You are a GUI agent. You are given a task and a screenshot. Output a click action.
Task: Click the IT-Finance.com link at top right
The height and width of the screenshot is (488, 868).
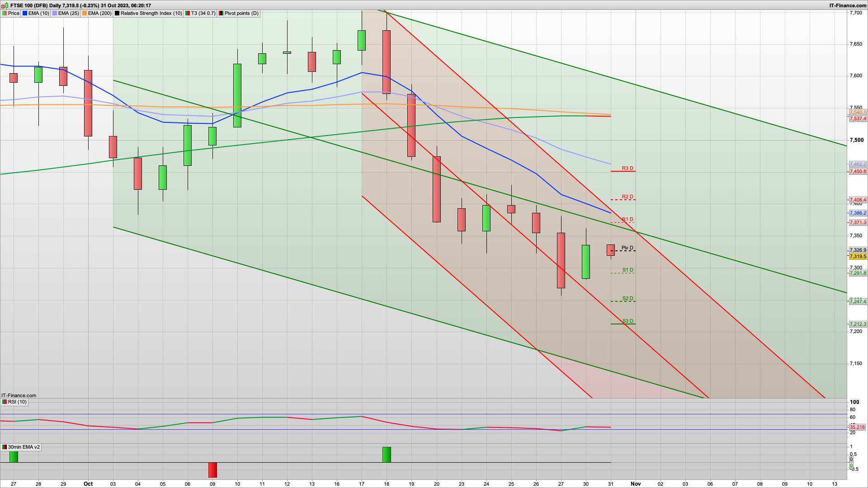848,5
